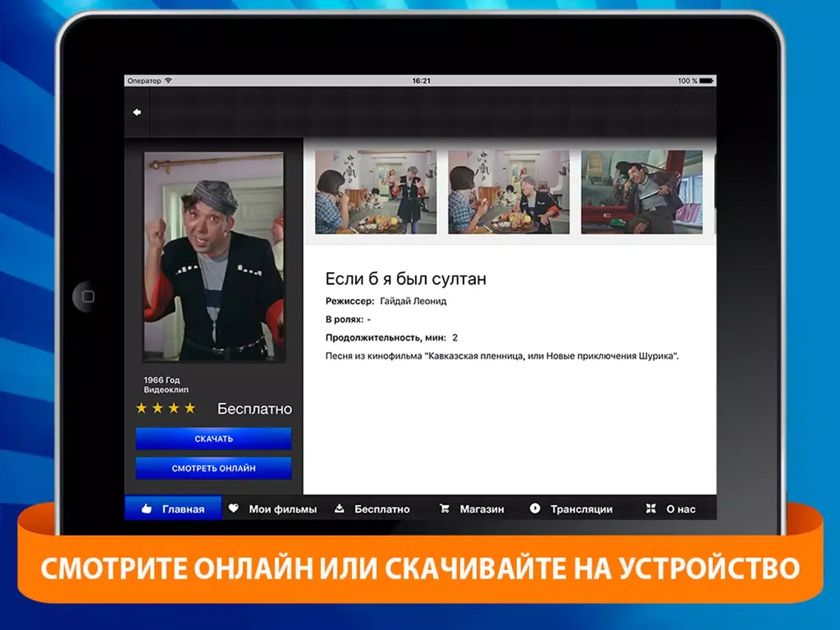Tap the Wi-Fi icon in status bar

pos(168,81)
